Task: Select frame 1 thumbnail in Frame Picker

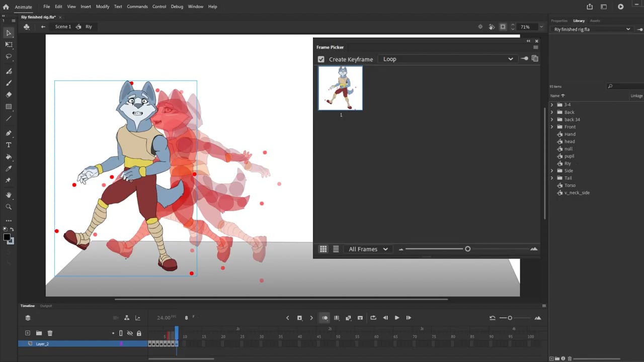Action: point(341,88)
